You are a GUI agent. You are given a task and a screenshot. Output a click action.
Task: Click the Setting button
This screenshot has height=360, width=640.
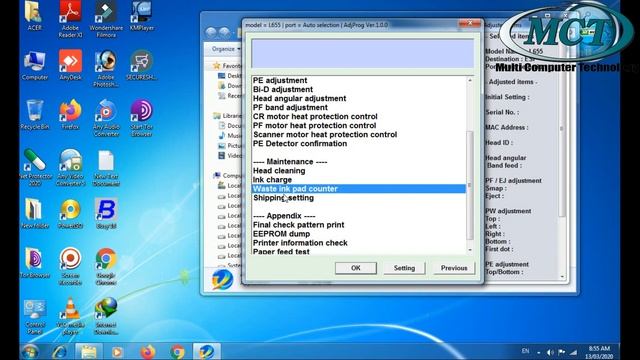click(404, 268)
